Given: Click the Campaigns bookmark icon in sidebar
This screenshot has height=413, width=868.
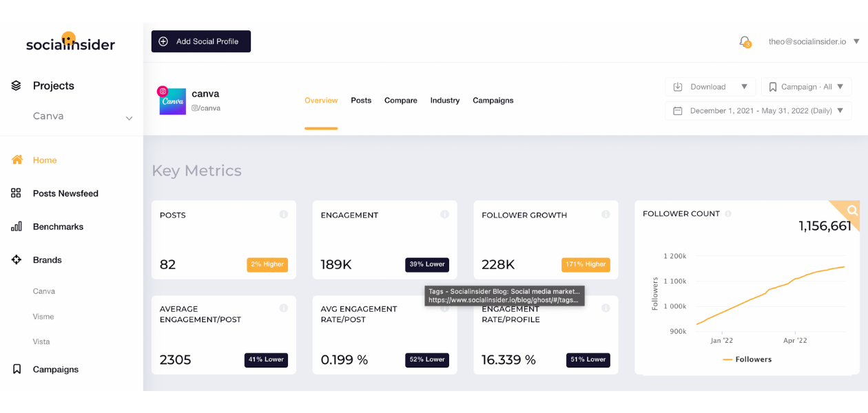Looking at the screenshot, I should pyautogui.click(x=17, y=370).
